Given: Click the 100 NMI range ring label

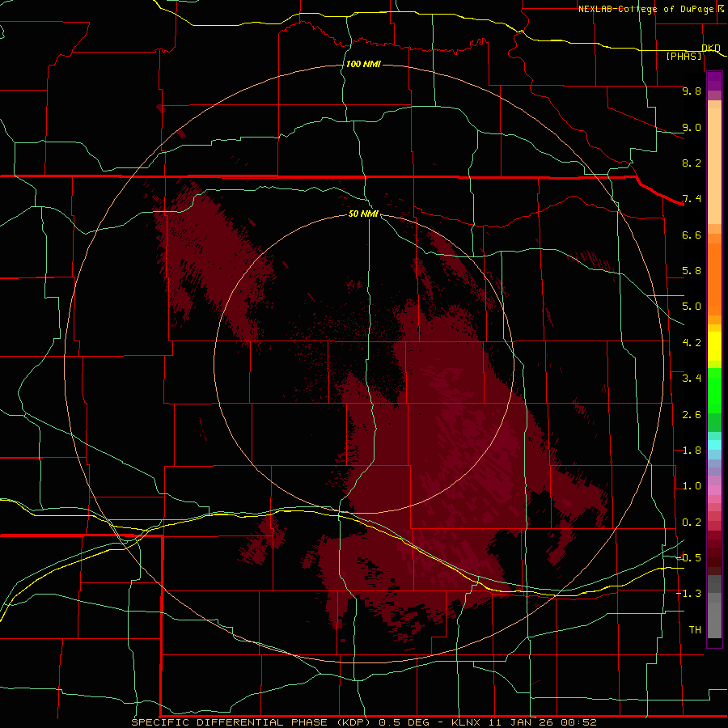Looking at the screenshot, I should (x=363, y=64).
